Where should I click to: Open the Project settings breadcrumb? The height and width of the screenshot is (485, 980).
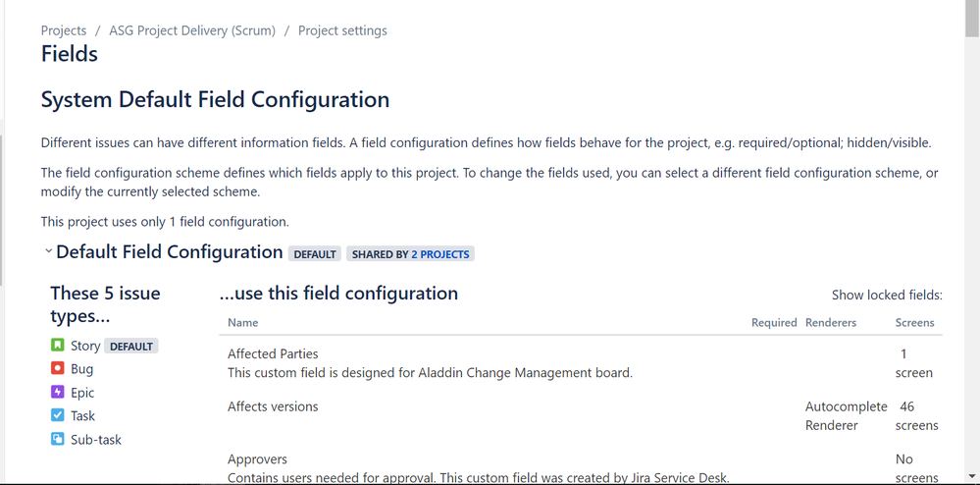(x=342, y=30)
